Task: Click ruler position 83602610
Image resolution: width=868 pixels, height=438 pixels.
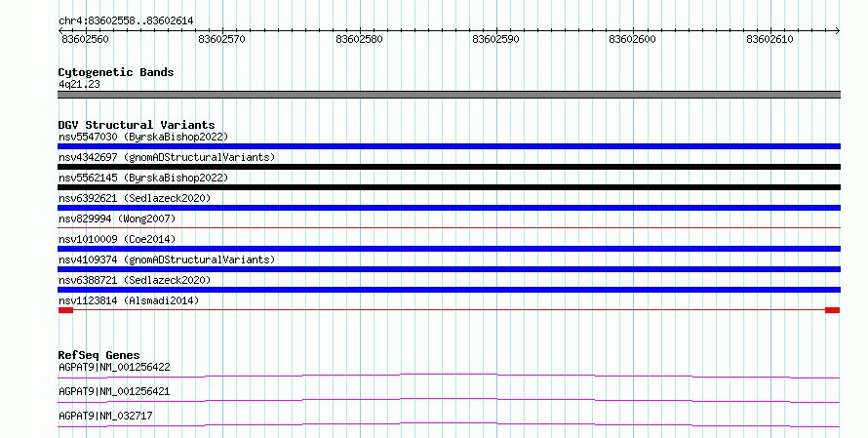Action: pyautogui.click(x=770, y=39)
